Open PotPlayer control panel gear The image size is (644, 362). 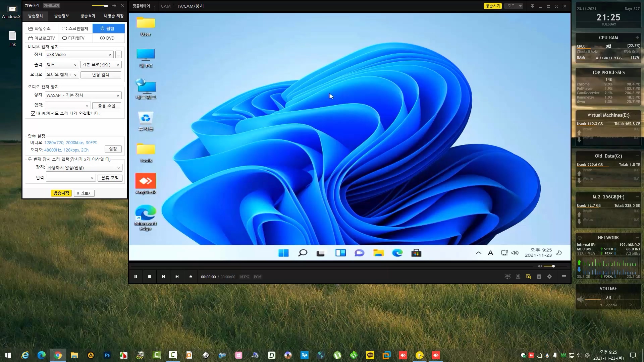549,277
